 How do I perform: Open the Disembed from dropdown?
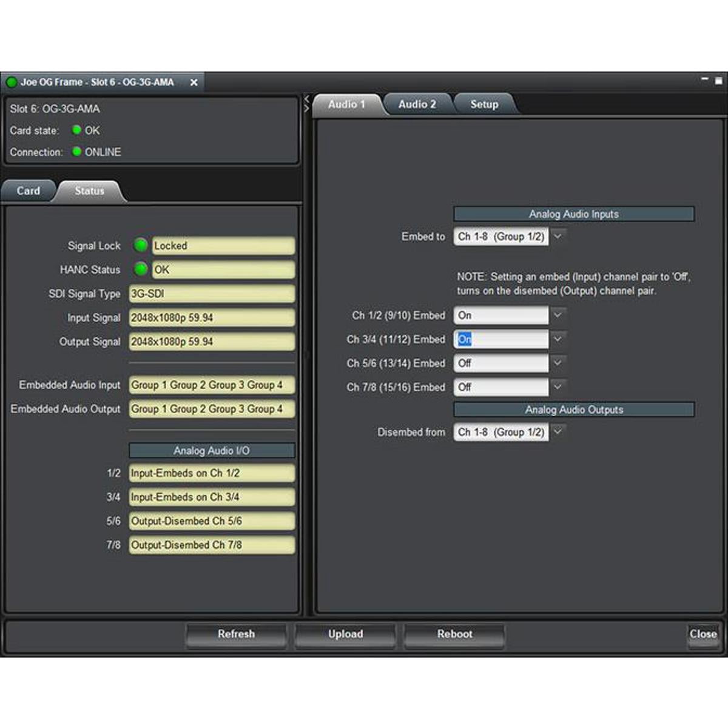558,431
